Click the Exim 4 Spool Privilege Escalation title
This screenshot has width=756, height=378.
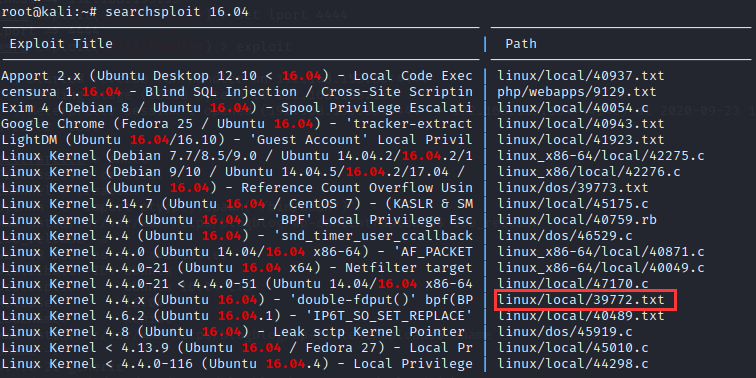coord(237,108)
